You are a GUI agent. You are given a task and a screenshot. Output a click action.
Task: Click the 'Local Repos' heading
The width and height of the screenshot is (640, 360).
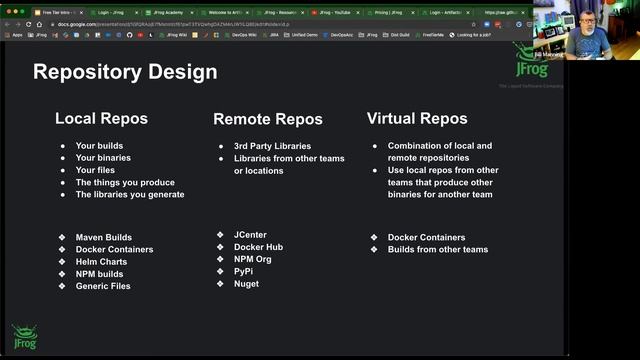(101, 118)
